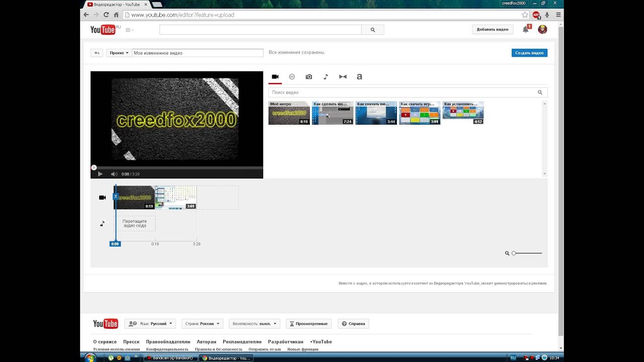Open the YouTube guide menu icon
The width and height of the screenshot is (644, 362).
(x=129, y=30)
